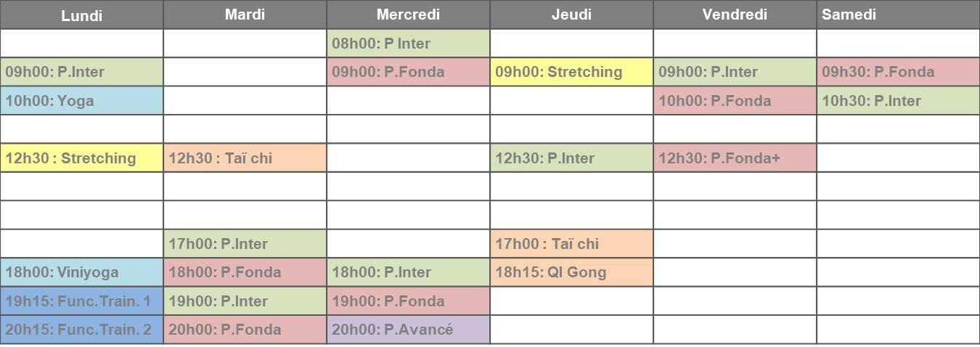
Task: Select Jeudi 09h00 Stretching class
Action: (x=572, y=72)
